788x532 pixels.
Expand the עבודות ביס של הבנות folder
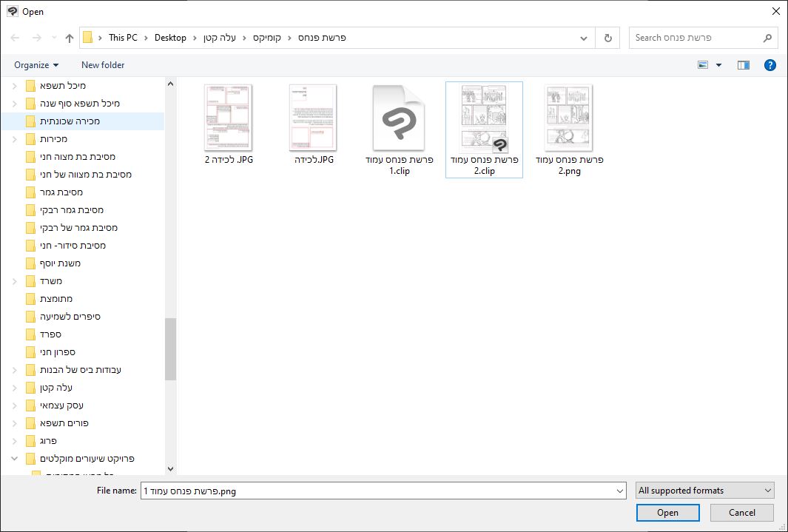(x=15, y=370)
